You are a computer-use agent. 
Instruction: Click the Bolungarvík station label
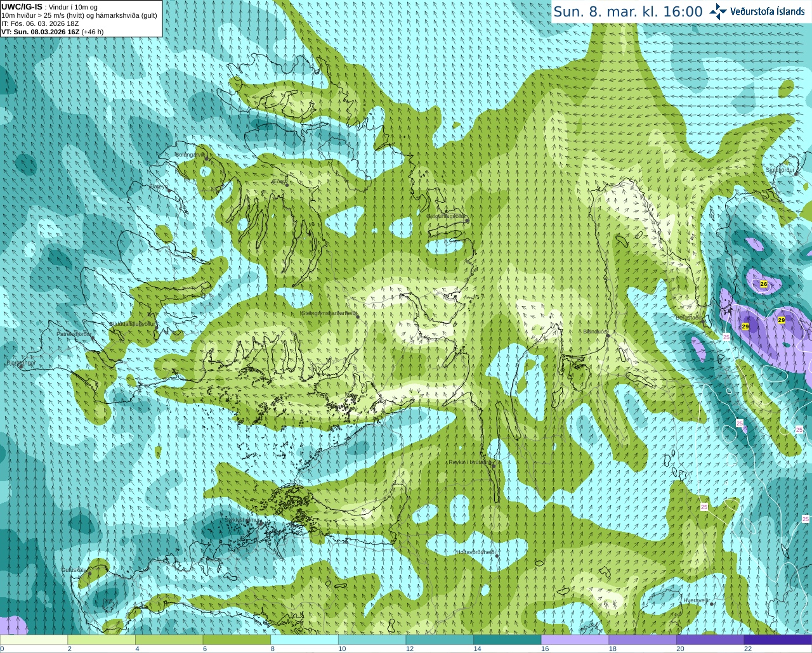(x=190, y=155)
